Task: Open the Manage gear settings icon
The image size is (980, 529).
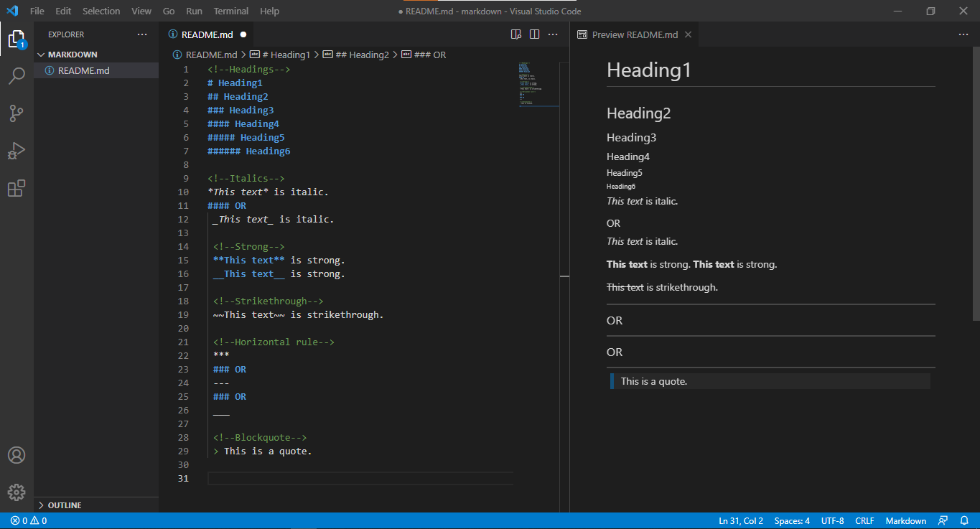Action: click(x=17, y=492)
